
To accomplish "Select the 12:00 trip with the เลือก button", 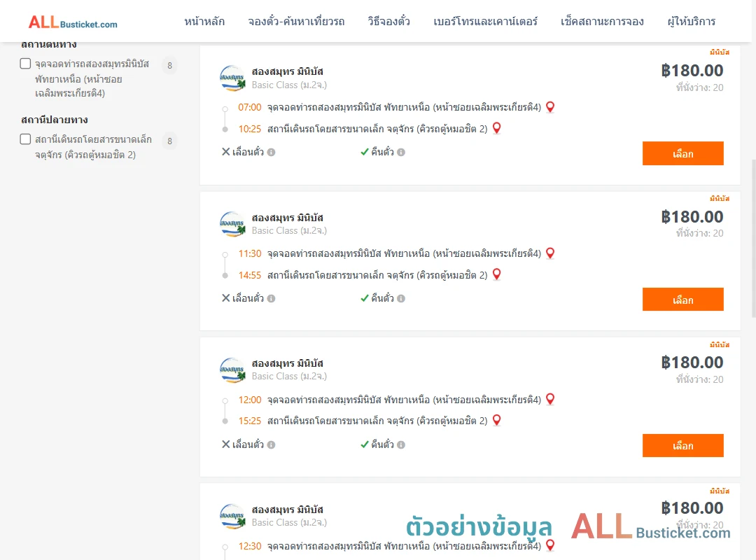I will (x=682, y=446).
